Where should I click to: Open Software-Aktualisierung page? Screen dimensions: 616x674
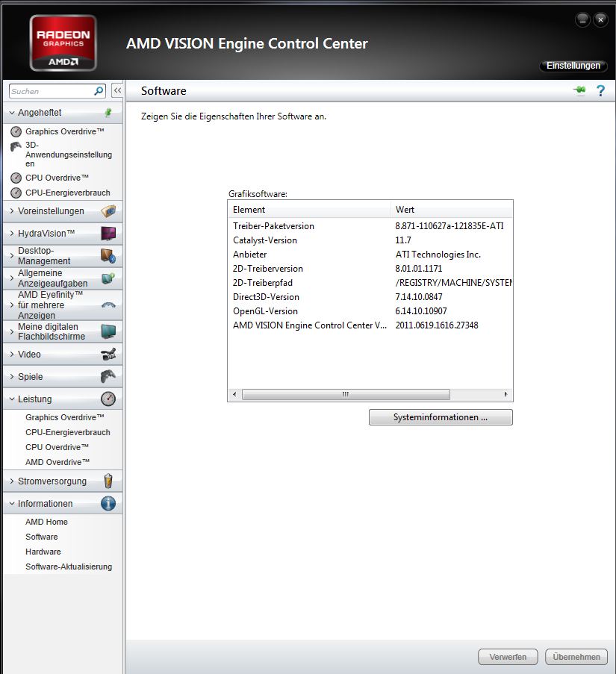(x=69, y=567)
